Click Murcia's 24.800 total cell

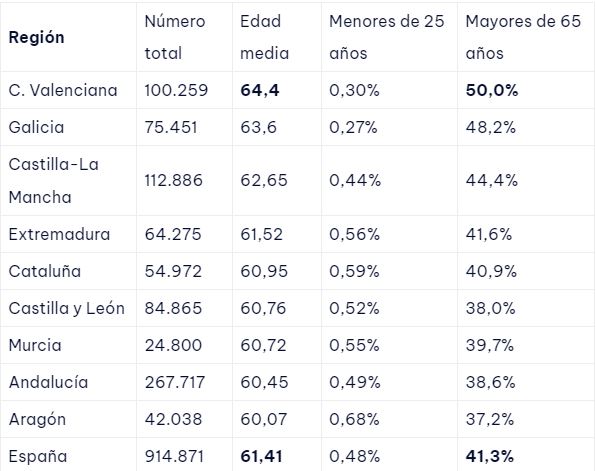[x=173, y=345]
